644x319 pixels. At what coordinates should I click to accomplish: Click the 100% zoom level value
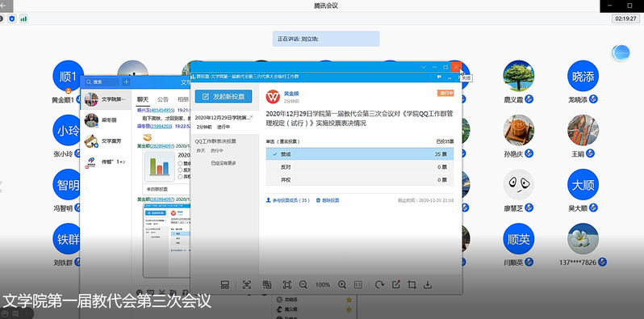(x=323, y=285)
